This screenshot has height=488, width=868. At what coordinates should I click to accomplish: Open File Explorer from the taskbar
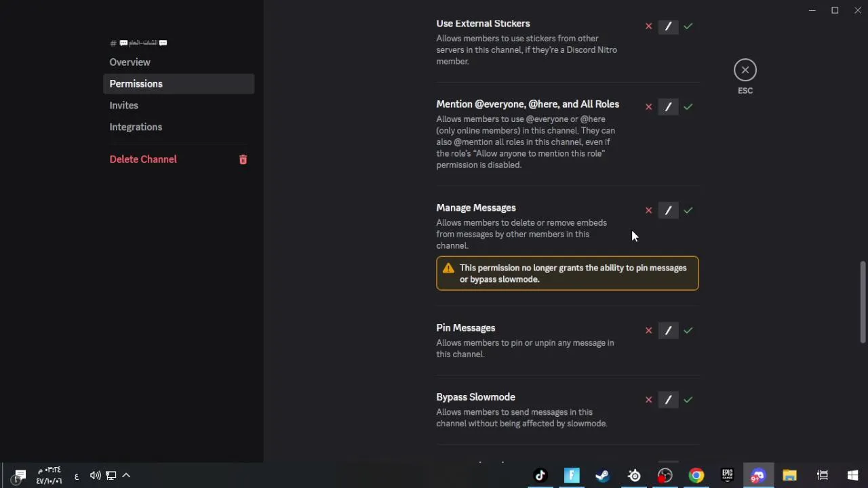(789, 476)
